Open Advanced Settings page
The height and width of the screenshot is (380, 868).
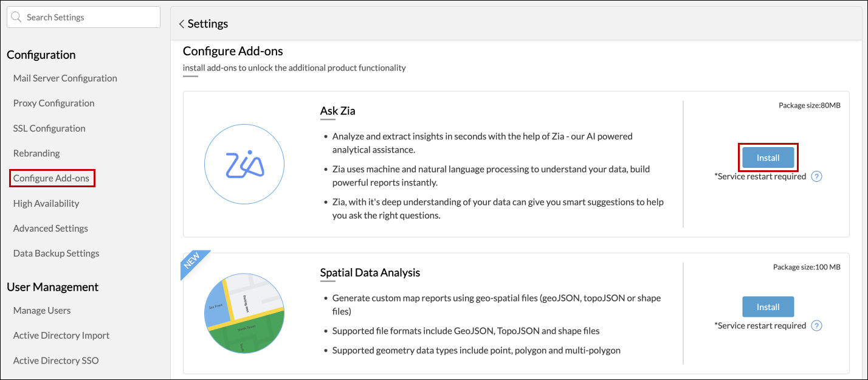[50, 229]
